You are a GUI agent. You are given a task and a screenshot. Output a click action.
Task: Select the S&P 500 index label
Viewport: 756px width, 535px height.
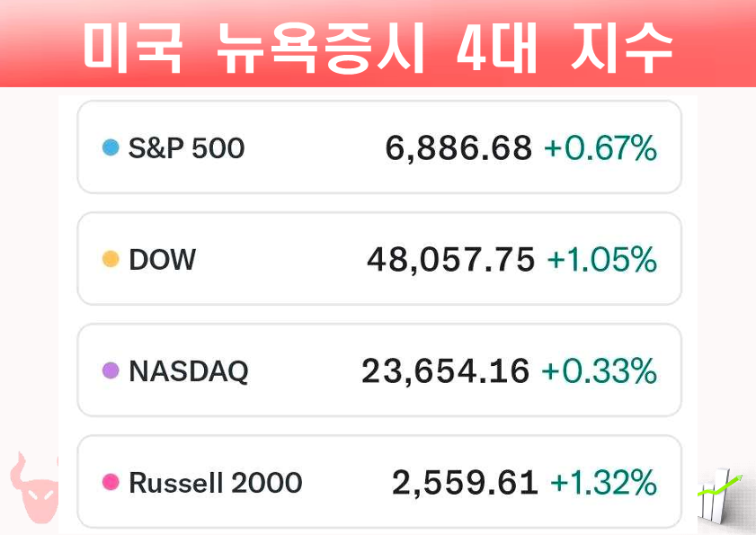186,147
